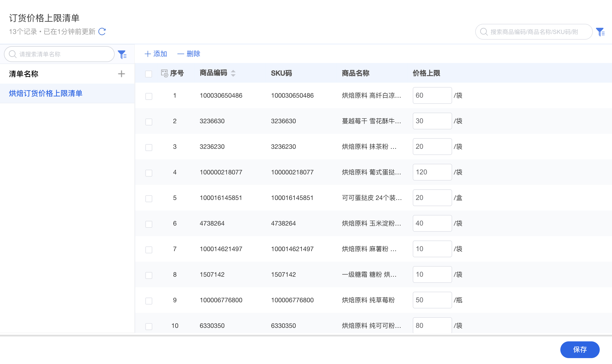Open the filter icon beside the product search
This screenshot has width=612, height=364.
600,32
